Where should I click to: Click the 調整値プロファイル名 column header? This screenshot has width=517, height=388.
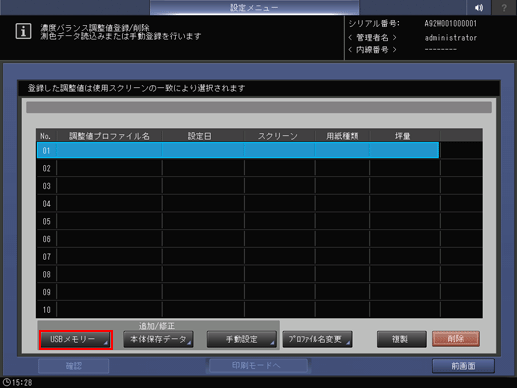109,136
